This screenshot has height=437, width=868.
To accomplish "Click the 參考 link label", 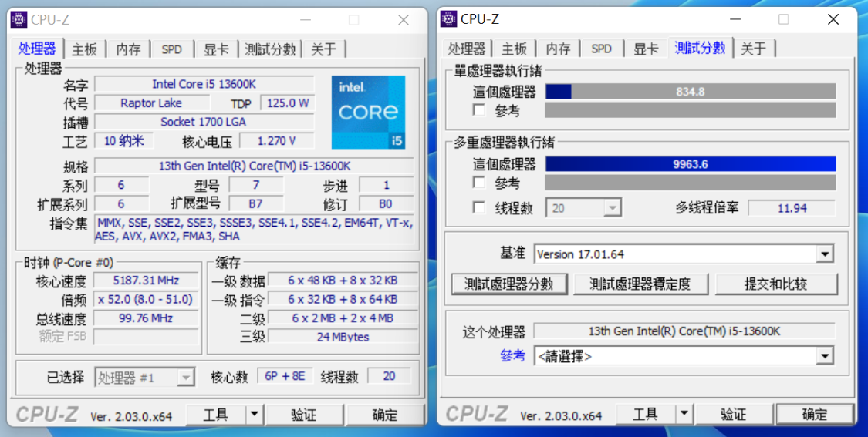I will (x=512, y=355).
